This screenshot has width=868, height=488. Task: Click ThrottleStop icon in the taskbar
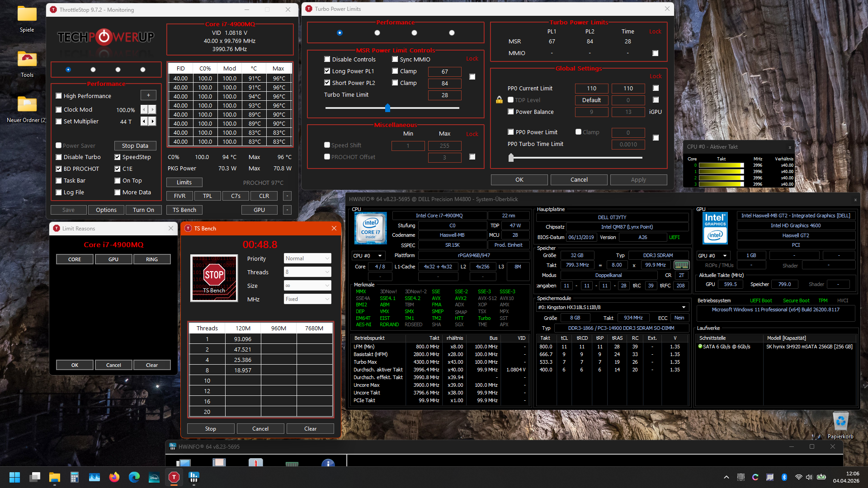pos(174,477)
